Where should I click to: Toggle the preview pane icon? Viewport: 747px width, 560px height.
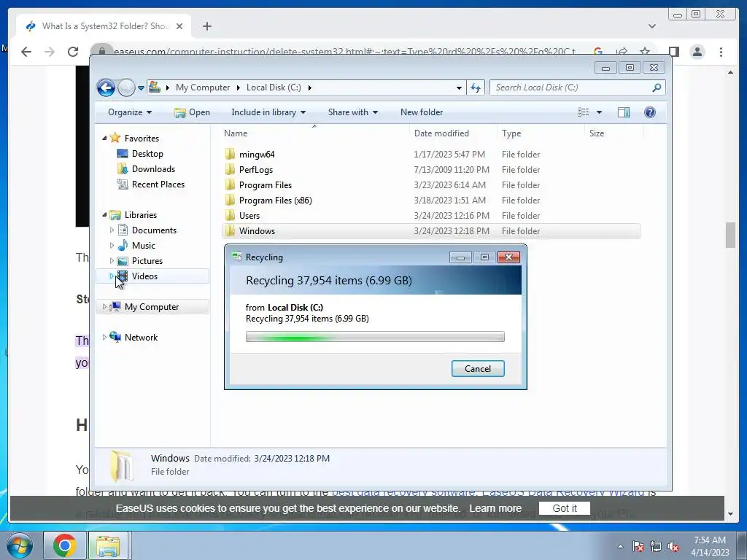[x=624, y=112]
